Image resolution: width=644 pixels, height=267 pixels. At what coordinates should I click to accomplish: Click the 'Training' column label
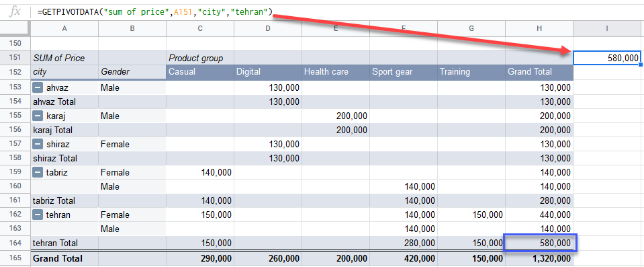coord(471,72)
